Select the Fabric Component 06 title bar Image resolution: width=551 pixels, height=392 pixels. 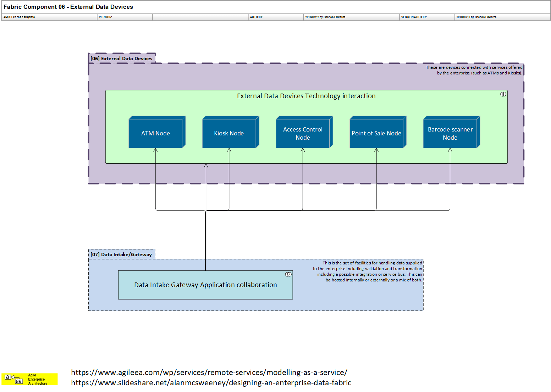click(68, 7)
